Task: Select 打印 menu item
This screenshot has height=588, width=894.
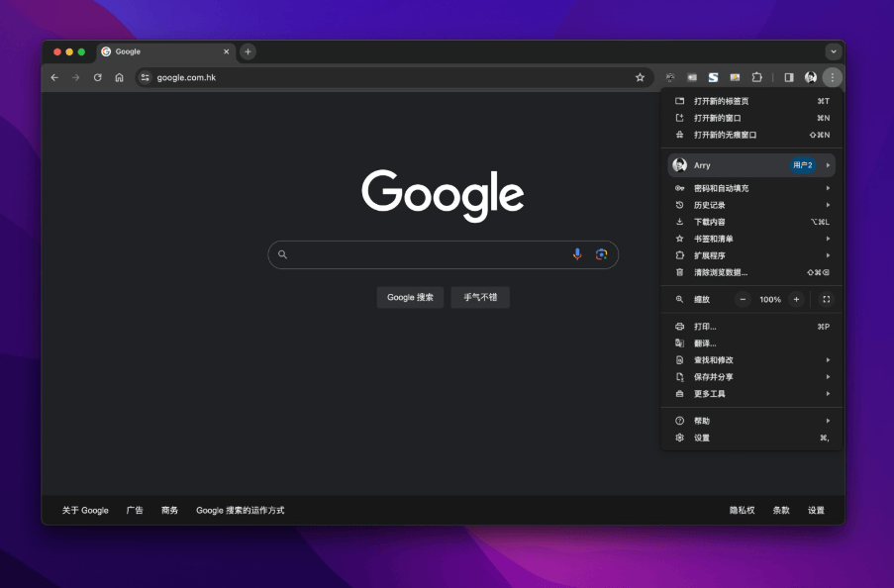Action: click(751, 327)
